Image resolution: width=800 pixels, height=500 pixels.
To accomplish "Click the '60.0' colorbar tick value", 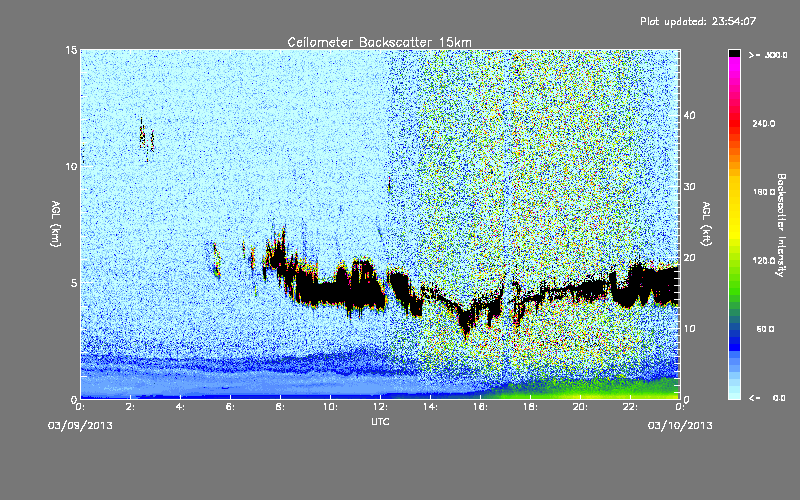I will (x=765, y=329).
